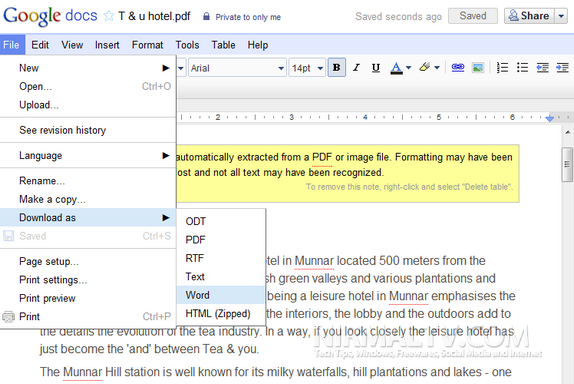Click in the paragraph starting 'The Munnar Hill station'
The width and height of the screenshot is (574, 384).
coord(276,372)
